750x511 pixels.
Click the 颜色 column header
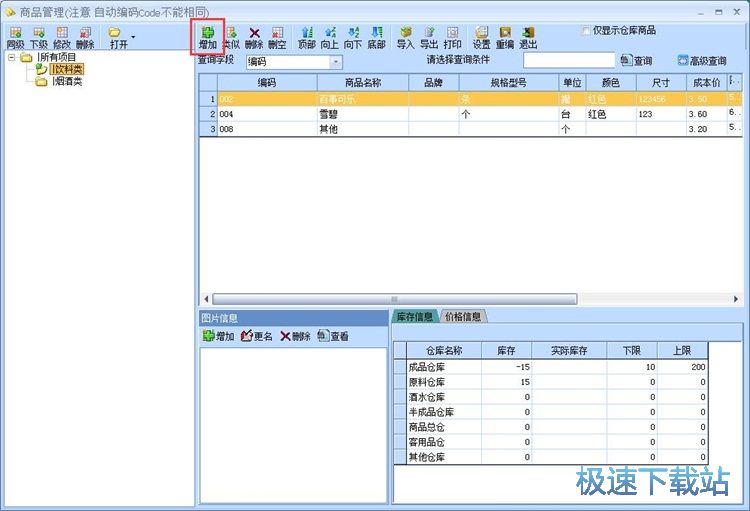611,83
